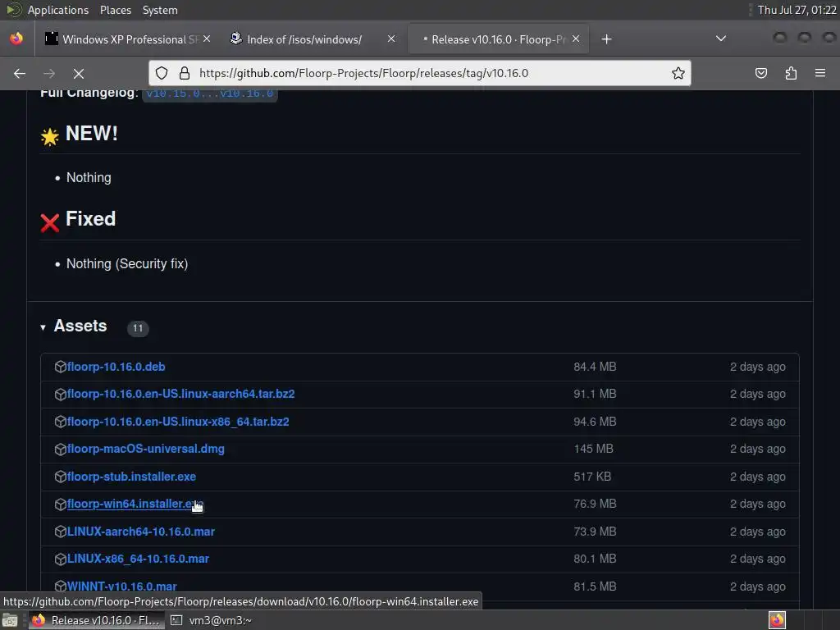Open Firefox hamburger application menu

[x=819, y=73]
